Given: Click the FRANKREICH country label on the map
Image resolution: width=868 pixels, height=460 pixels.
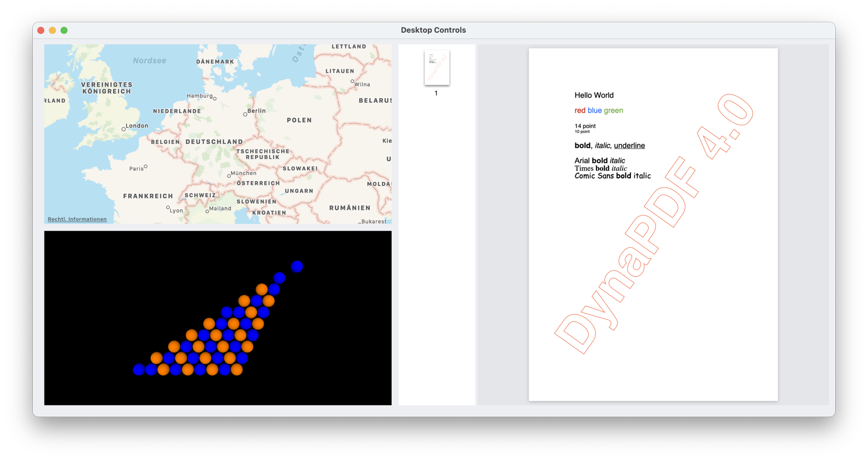Looking at the screenshot, I should tap(148, 196).
